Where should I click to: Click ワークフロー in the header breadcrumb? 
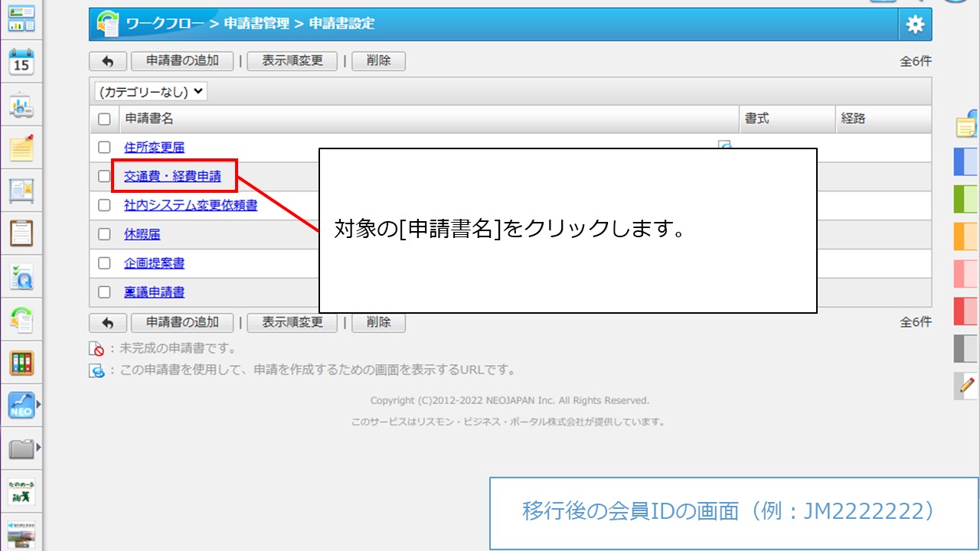pos(166,24)
